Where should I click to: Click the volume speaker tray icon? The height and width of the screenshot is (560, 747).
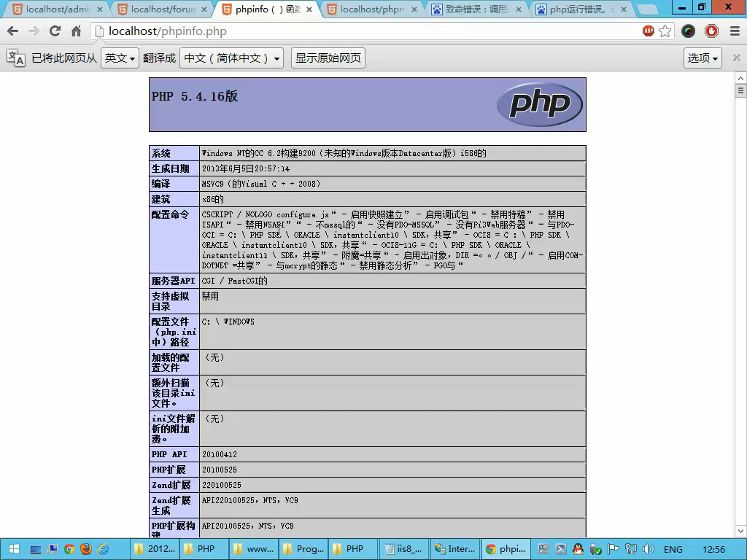coord(648,549)
